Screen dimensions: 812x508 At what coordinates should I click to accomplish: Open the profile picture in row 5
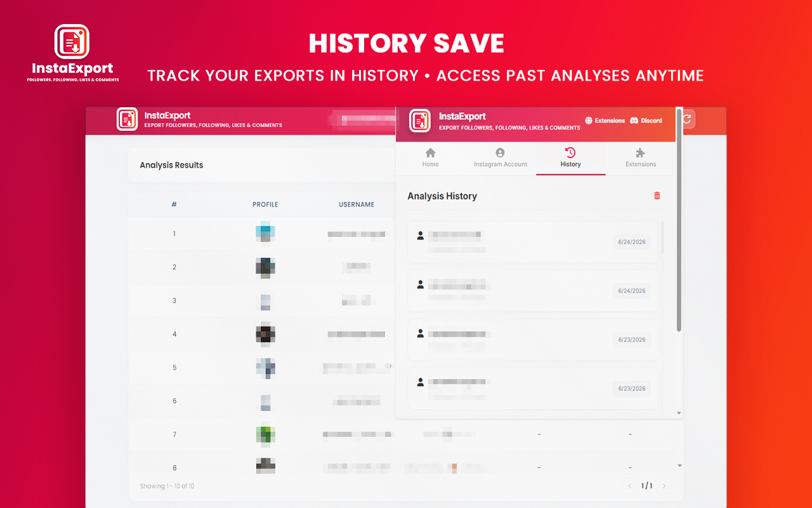(x=265, y=368)
